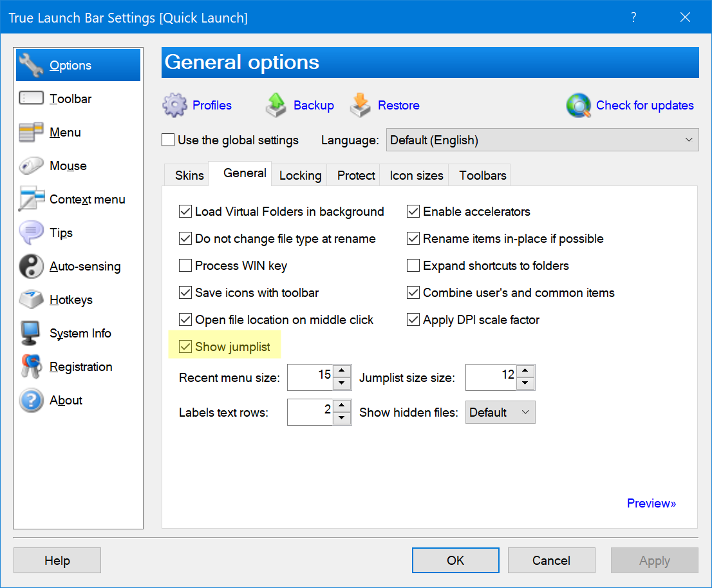This screenshot has height=588, width=712.
Task: Open the Language dropdown
Action: [x=542, y=140]
